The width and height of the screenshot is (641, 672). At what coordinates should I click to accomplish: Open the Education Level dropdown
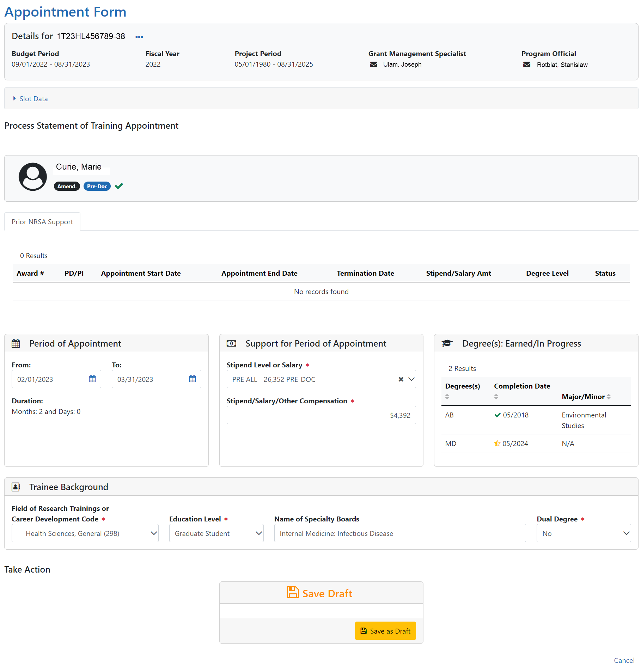(x=216, y=533)
